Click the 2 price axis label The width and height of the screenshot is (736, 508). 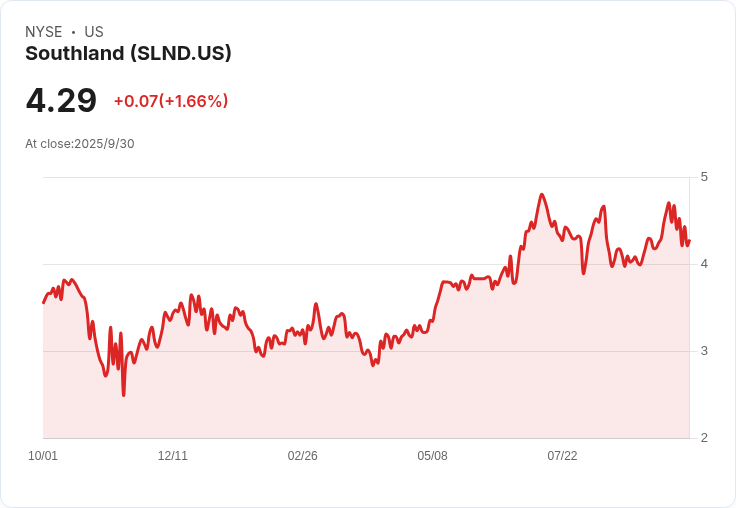[704, 438]
